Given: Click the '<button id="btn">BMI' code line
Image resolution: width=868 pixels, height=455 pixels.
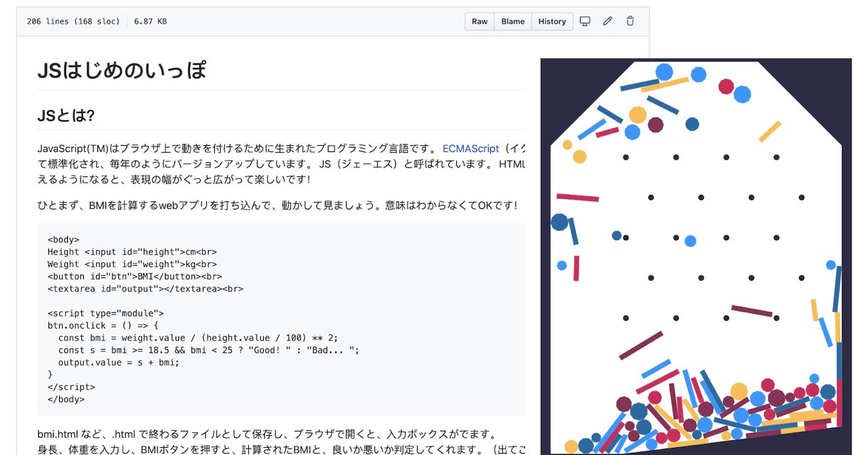Looking at the screenshot, I should point(134,277).
